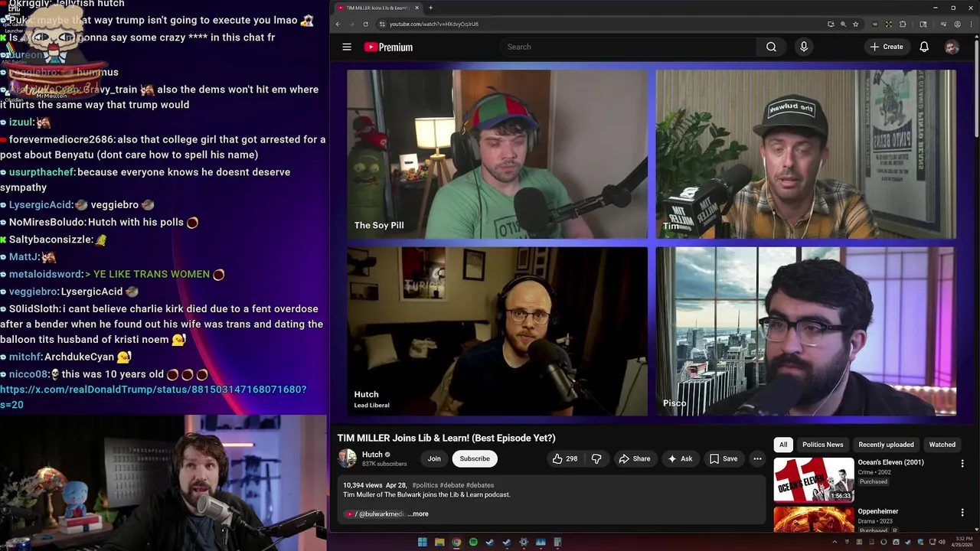Open the account avatar menu
Screen dimensions: 980x551
[952, 47]
